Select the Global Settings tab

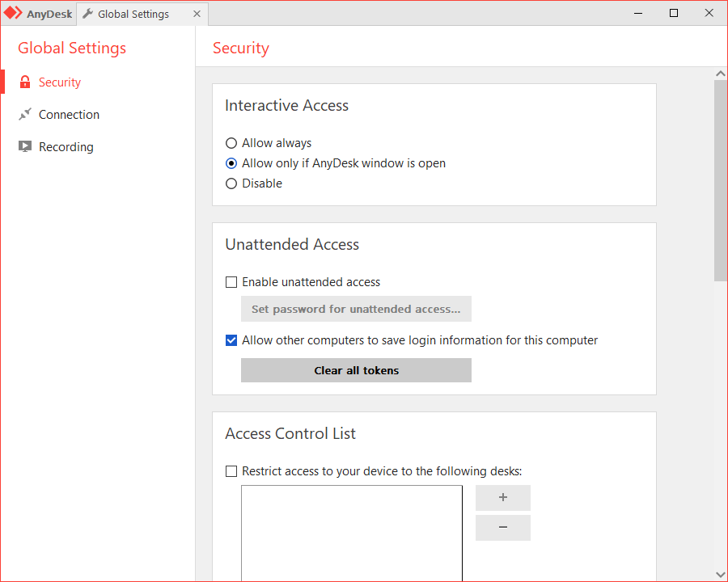tap(142, 14)
